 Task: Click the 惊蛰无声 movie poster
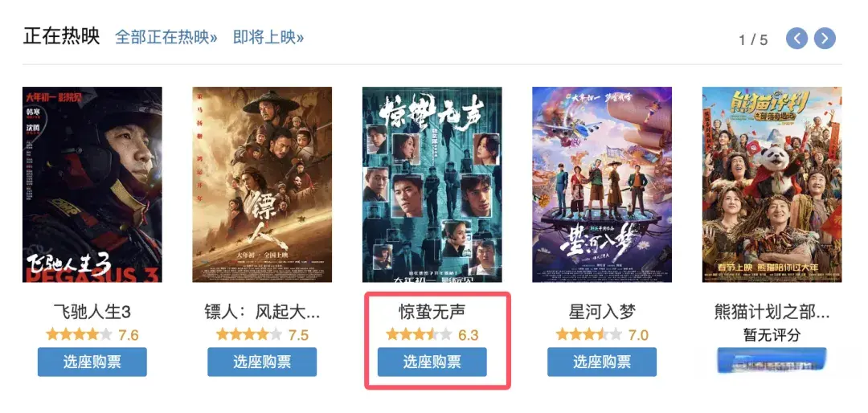click(432, 184)
